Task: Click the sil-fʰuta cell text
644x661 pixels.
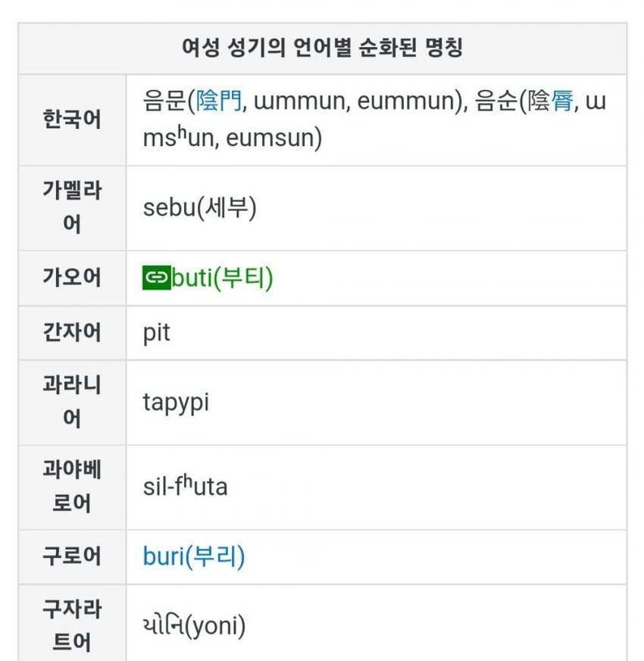Action: coord(185,487)
